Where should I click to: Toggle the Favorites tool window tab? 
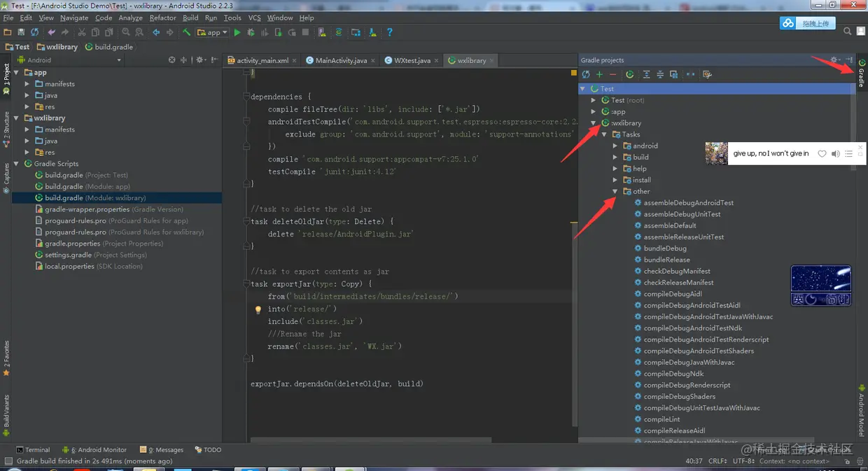point(6,359)
